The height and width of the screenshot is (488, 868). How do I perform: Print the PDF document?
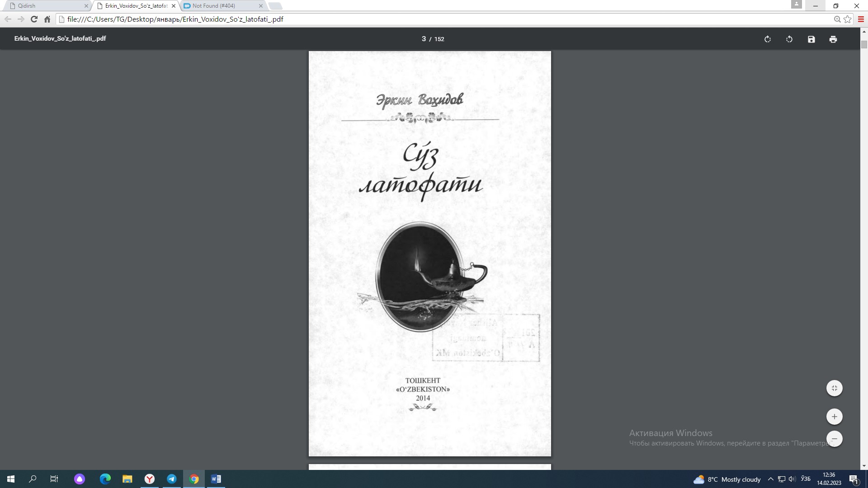(x=833, y=39)
